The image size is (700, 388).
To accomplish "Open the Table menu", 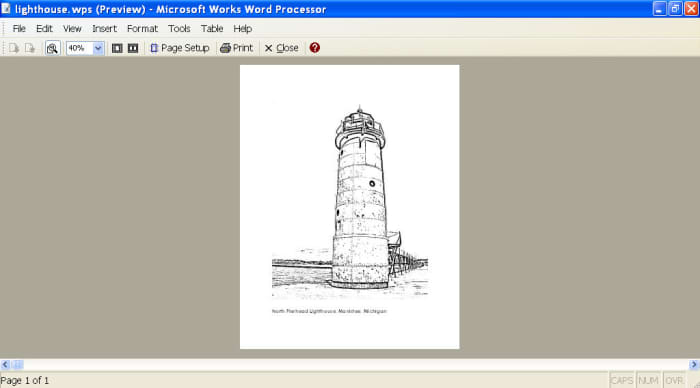I will pyautogui.click(x=212, y=29).
